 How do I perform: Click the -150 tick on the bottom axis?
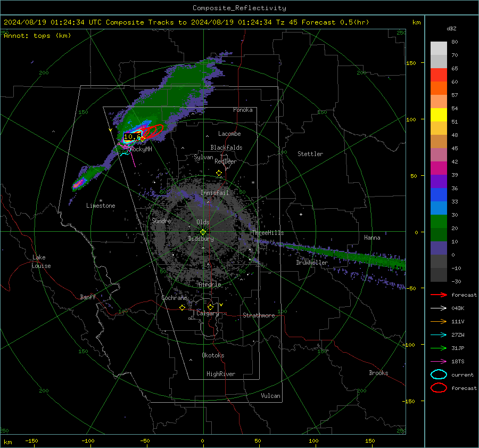[32, 441]
